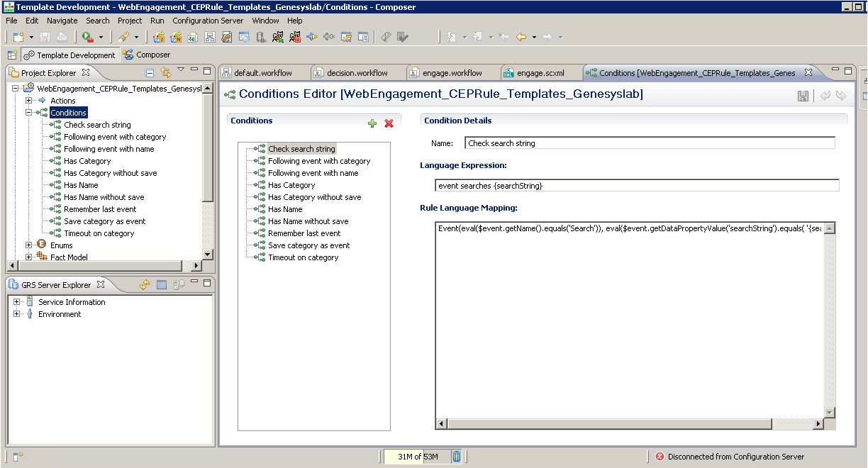Viewport: 868px width, 468px height.
Task: Open the Configuration Server menu
Action: coord(208,21)
